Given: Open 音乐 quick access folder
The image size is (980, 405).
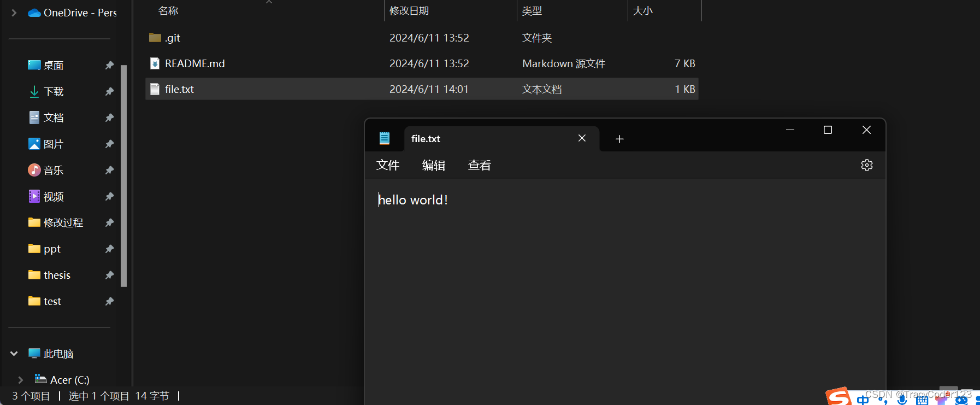Looking at the screenshot, I should [46, 170].
